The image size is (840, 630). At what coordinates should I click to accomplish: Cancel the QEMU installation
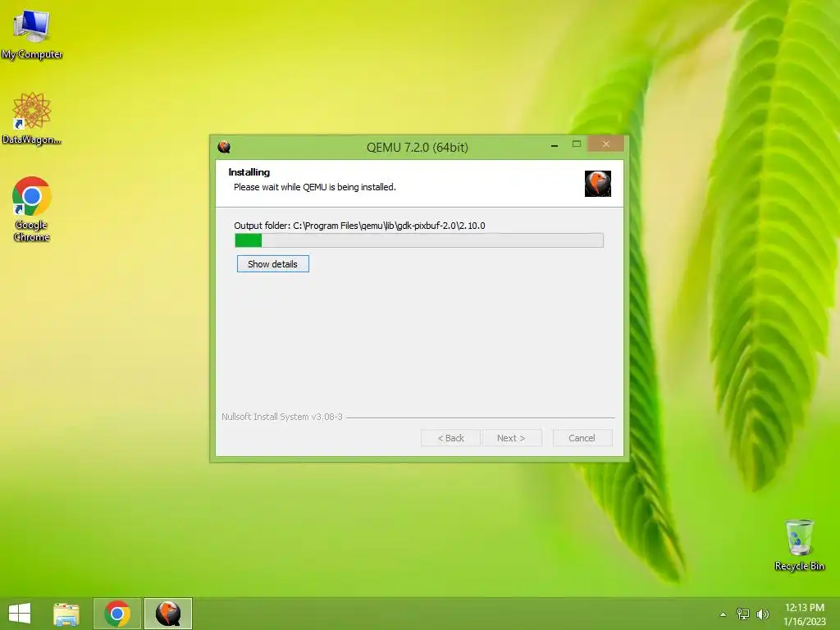pyautogui.click(x=582, y=438)
